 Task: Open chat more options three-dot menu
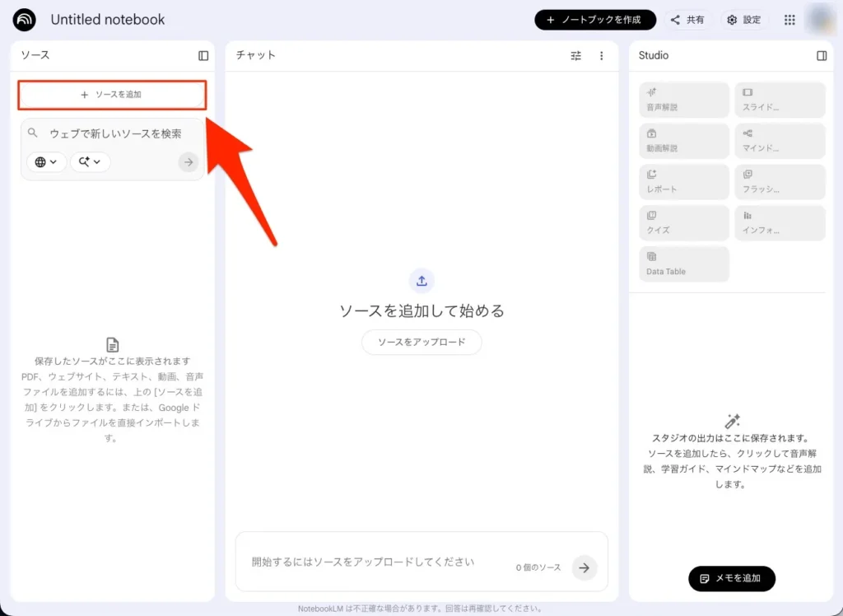click(x=602, y=56)
